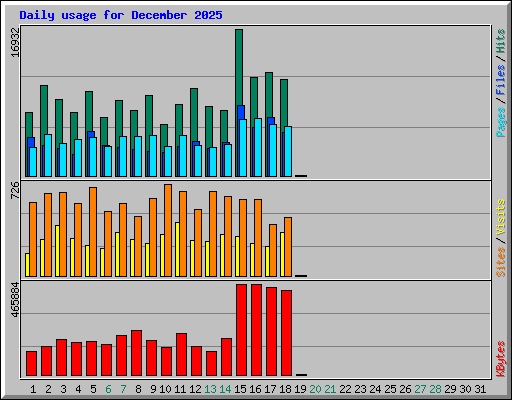Viewport: 512px width, 400px height.
Task: Select the green day 21 weekend label
Action: [x=330, y=389]
